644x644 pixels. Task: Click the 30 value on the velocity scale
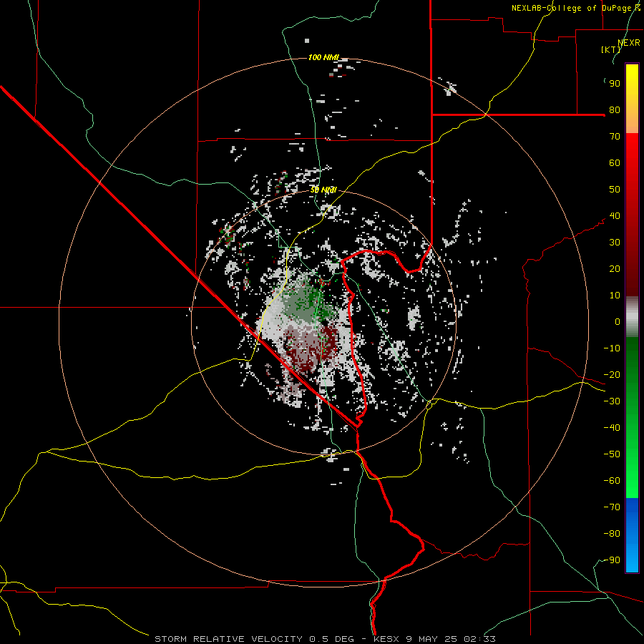tap(615, 243)
